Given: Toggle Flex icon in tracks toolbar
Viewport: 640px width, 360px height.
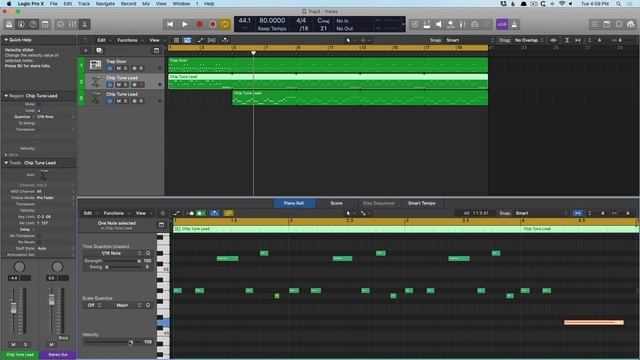Looking at the screenshot, I should 212,40.
